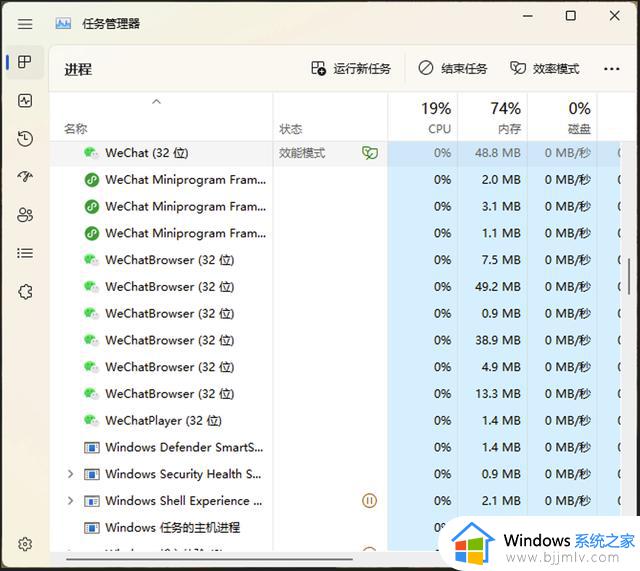This screenshot has width=640, height=571.
Task: Select WeChatBrowser row using 49.2 MB
Action: [335, 287]
